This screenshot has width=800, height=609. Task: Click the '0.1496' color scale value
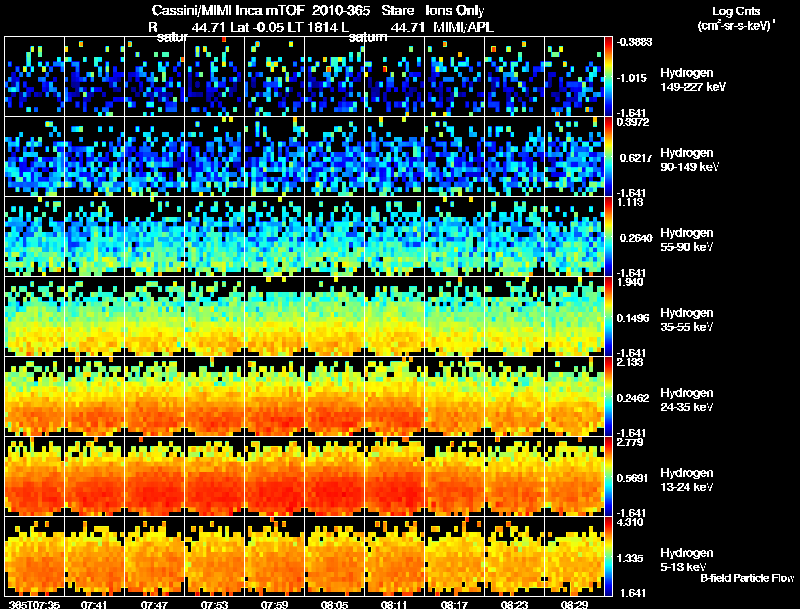point(633,318)
